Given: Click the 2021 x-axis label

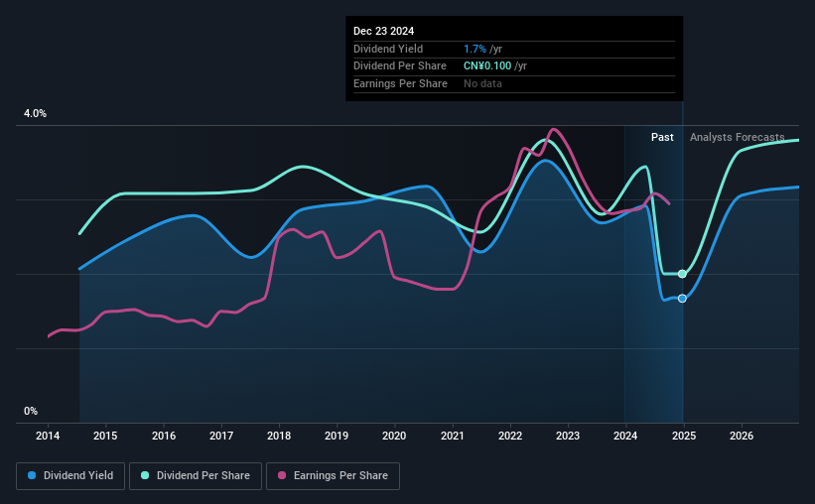Looking at the screenshot, I should 453,436.
